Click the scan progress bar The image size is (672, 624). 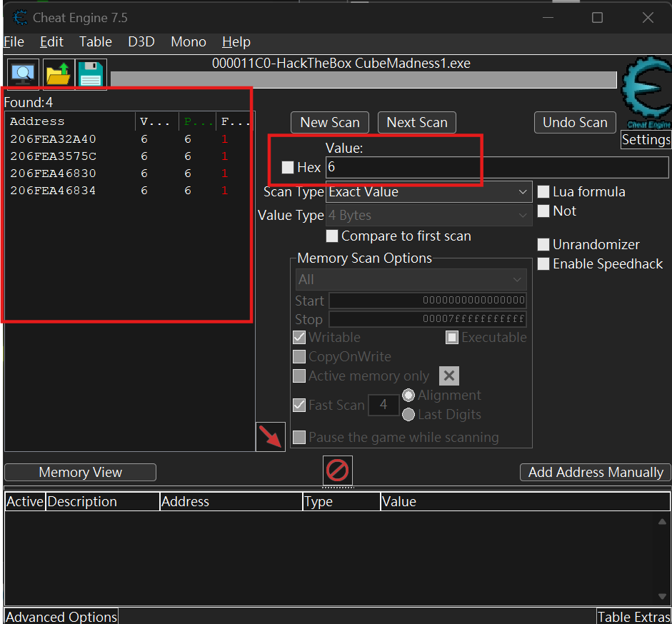tap(363, 80)
